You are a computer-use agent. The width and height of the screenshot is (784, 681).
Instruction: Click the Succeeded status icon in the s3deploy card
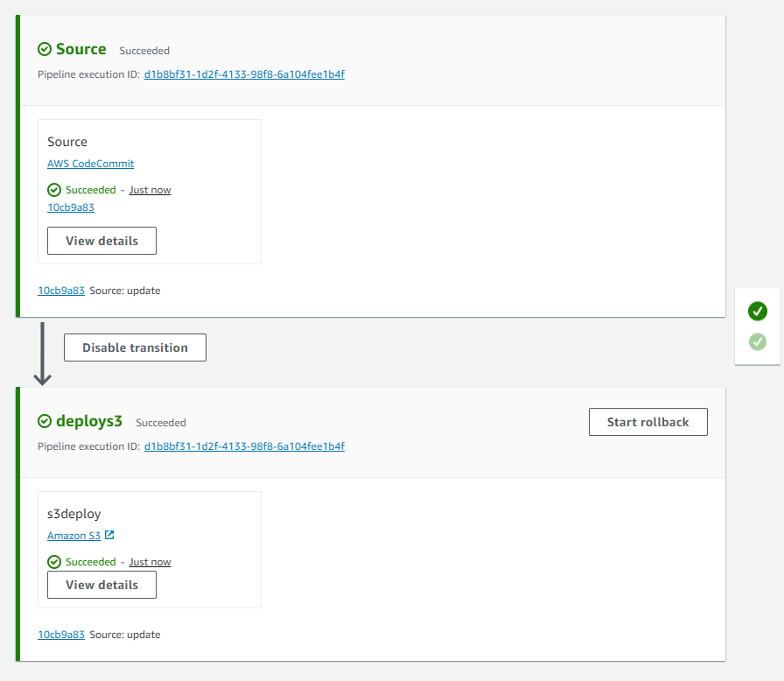pos(53,561)
